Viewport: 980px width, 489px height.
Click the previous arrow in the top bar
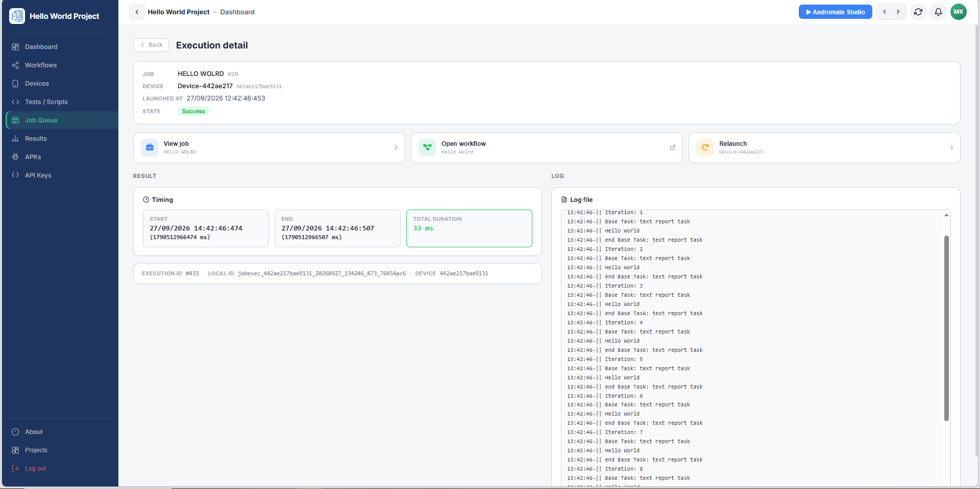click(884, 12)
